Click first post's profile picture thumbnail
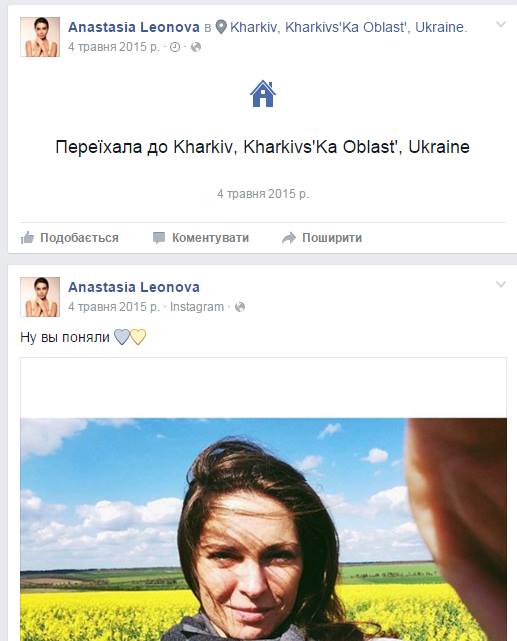 40,37
